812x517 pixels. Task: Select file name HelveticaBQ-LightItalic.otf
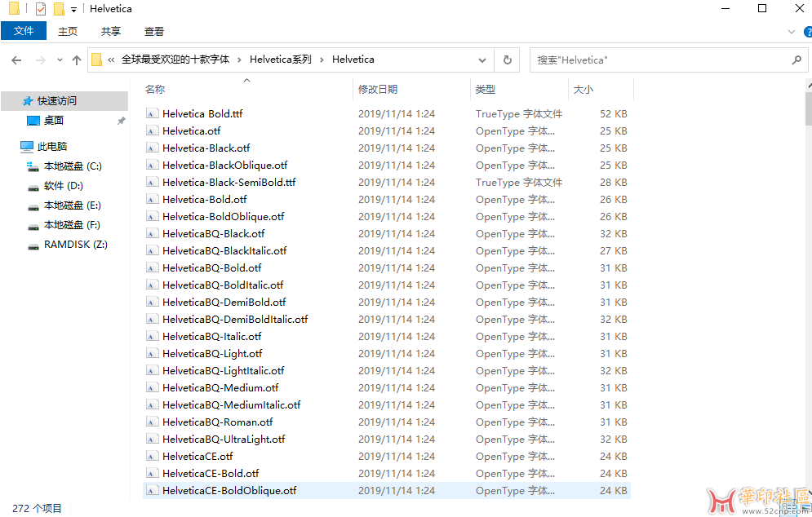(x=223, y=370)
